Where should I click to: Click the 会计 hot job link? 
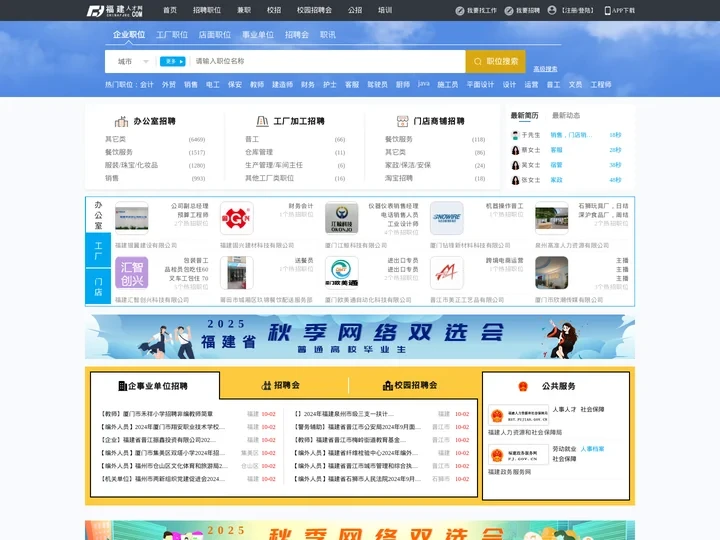point(146,85)
